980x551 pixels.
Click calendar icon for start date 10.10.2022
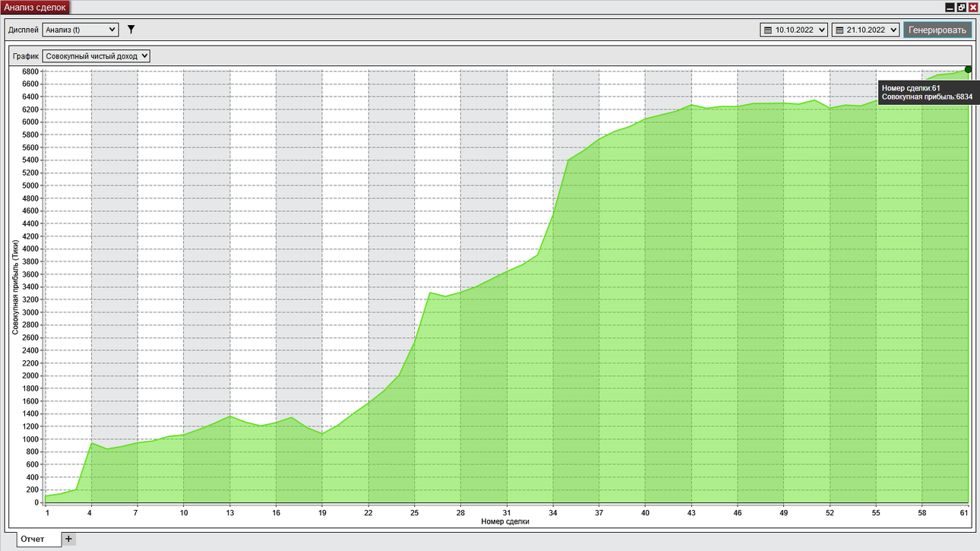point(768,30)
